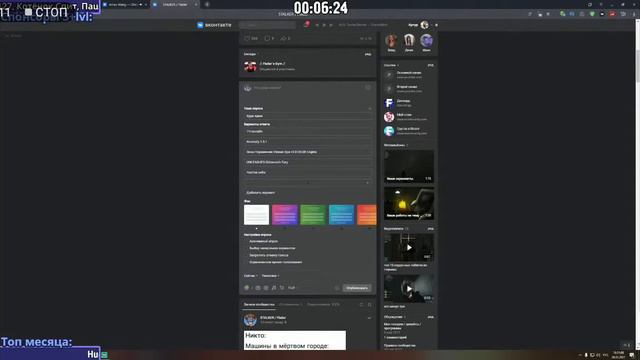Image resolution: width=640 pixels, height=360 pixels.
Task: Enable Анонимный опрос checkbox
Action: [x=247, y=241]
